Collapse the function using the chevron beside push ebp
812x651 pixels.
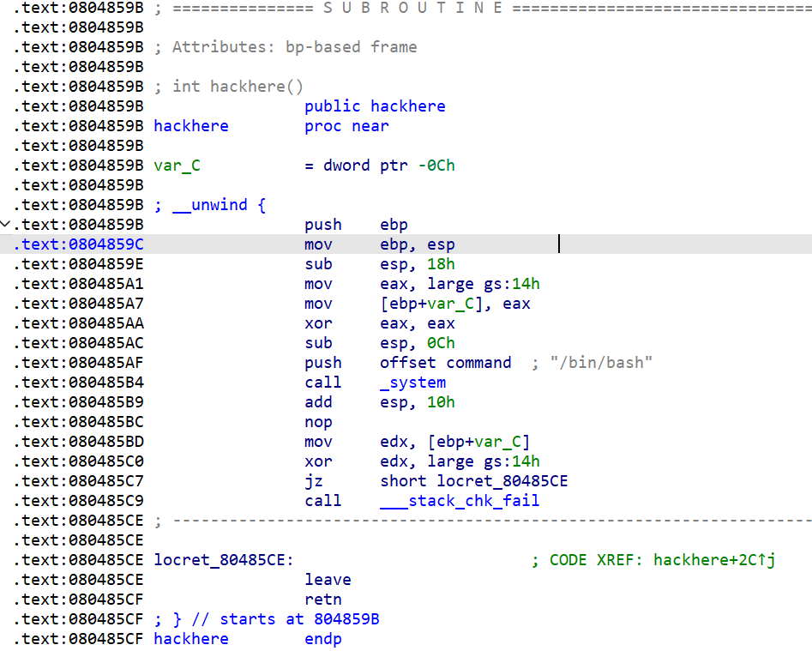(x=7, y=225)
